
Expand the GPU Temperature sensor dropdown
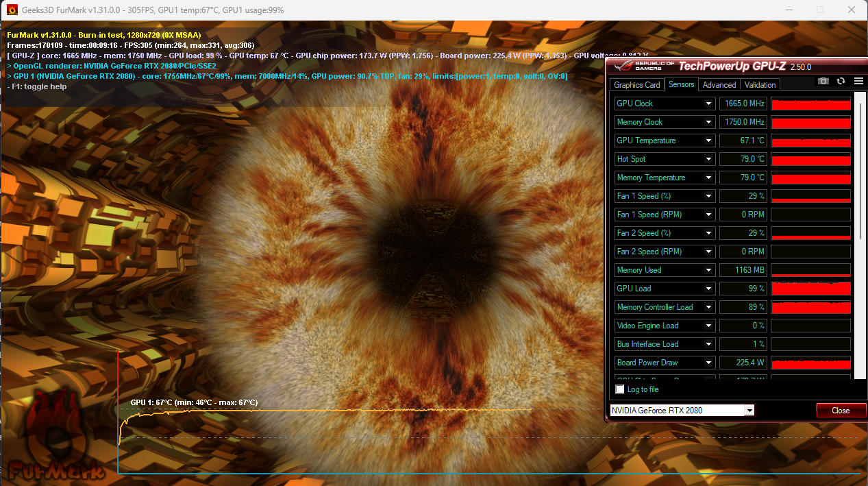coord(709,141)
